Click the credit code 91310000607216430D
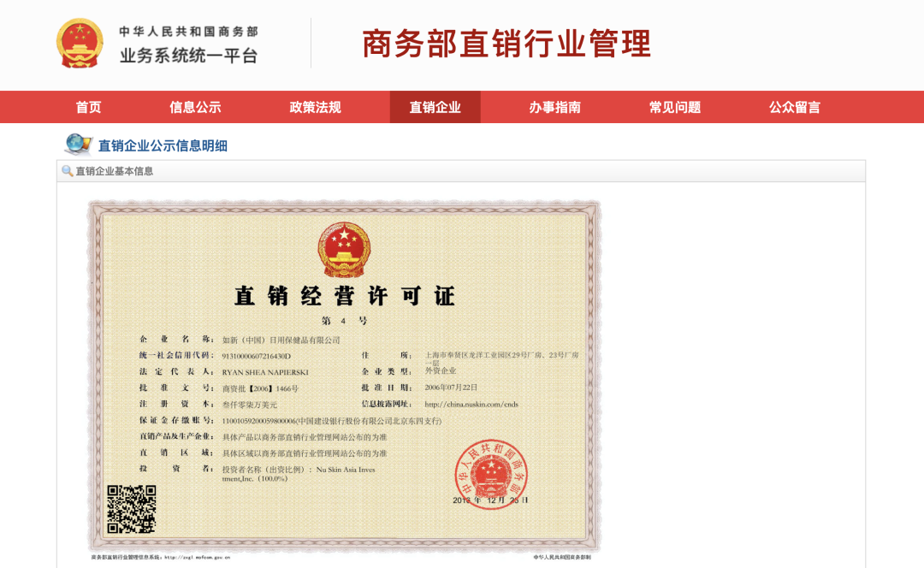The height and width of the screenshot is (568, 924). 257,356
